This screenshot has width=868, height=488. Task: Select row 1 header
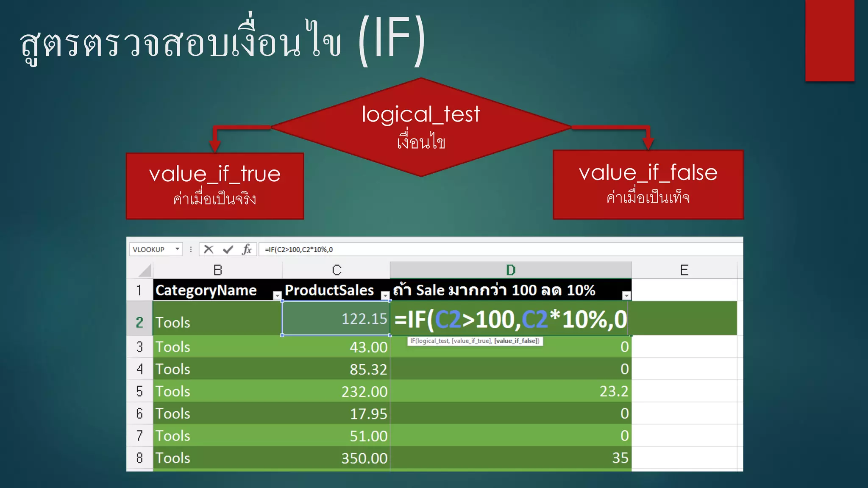coord(139,290)
